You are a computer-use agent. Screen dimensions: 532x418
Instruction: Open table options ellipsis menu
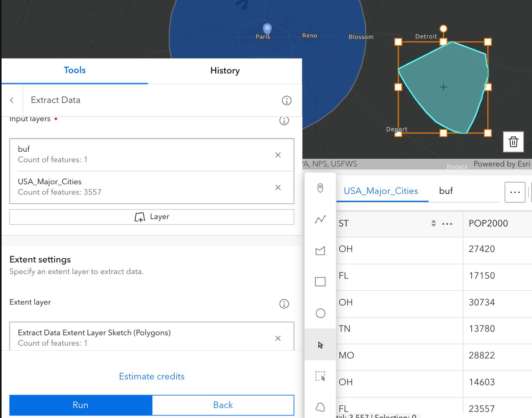coord(515,192)
